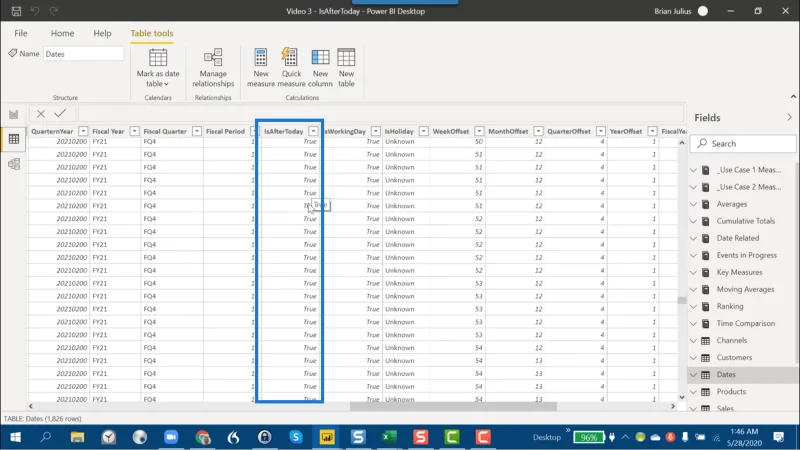Click vertical scrollbar of data grid
Image resolution: width=800 pixels, height=450 pixels.
(682, 300)
